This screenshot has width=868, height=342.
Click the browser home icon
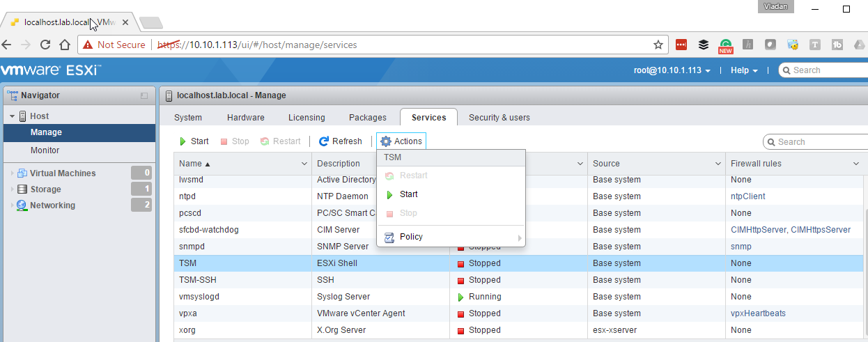pyautogui.click(x=64, y=45)
